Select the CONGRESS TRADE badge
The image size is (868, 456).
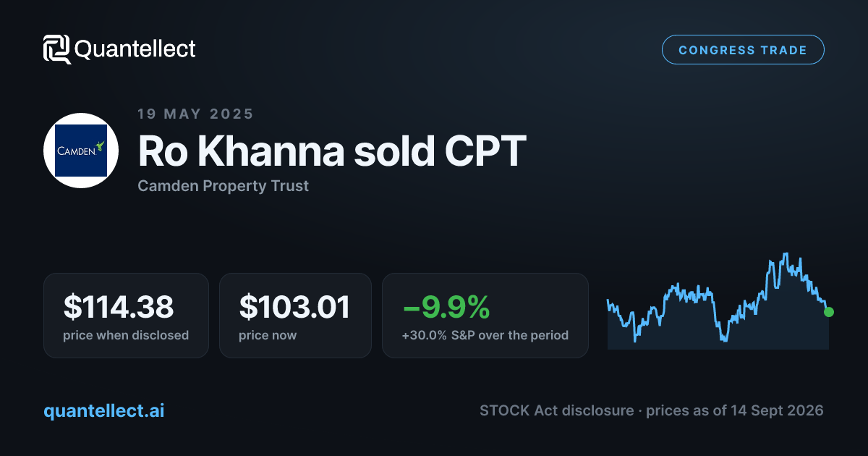(x=743, y=50)
